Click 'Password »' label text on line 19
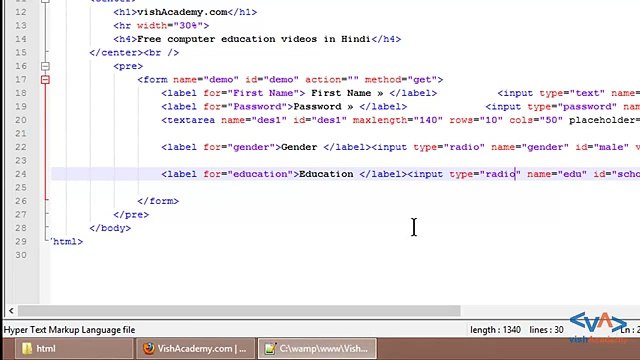The width and height of the screenshot is (640, 360). (x=323, y=107)
